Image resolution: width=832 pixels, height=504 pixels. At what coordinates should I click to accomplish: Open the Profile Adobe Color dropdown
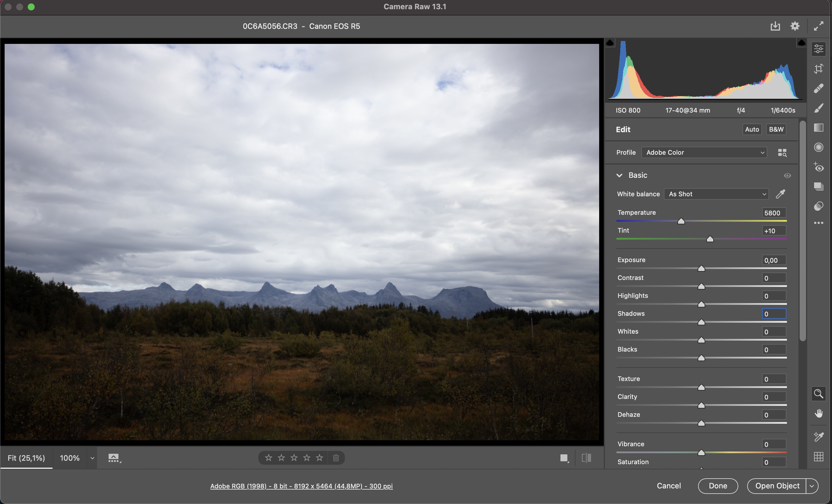(704, 152)
